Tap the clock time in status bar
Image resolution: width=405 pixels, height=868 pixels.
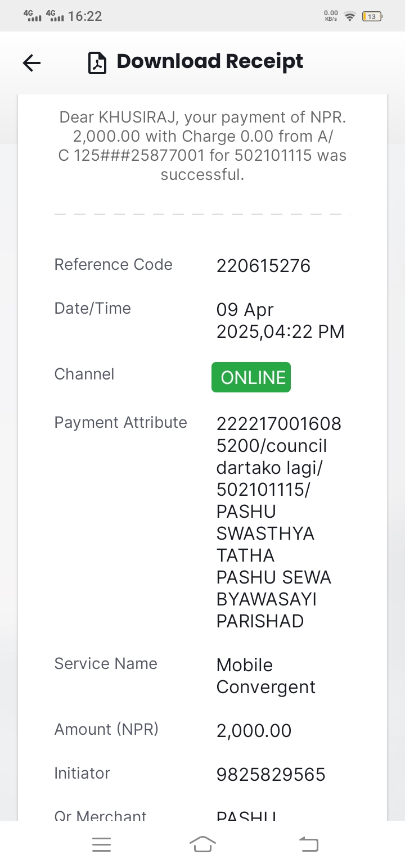[85, 16]
